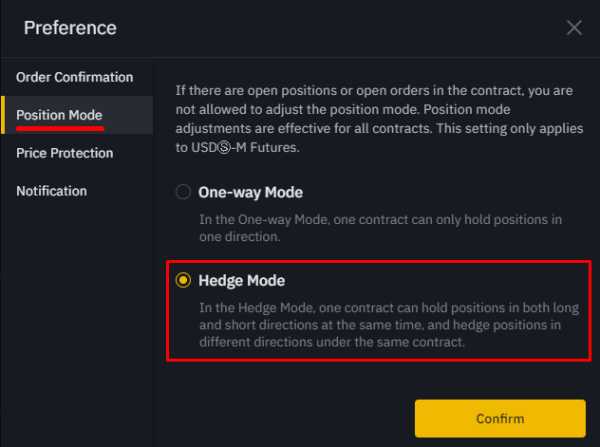Click the Hedge Mode label text

(242, 281)
